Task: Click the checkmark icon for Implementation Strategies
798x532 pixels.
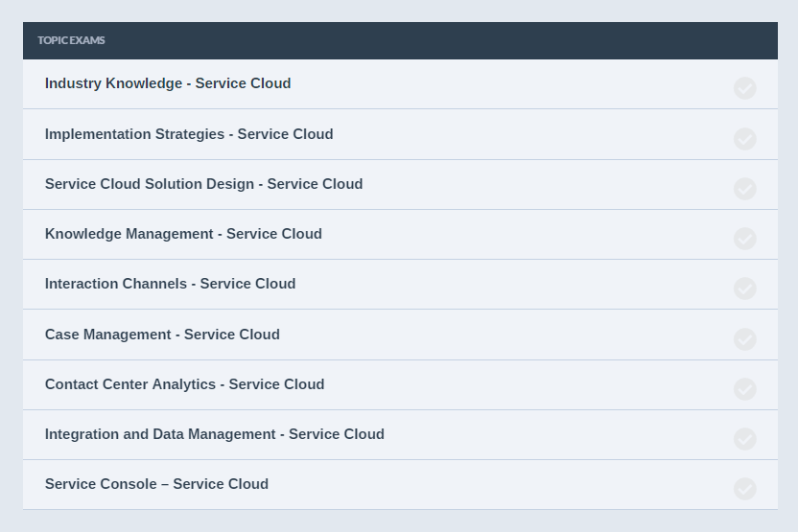Action: 745,139
